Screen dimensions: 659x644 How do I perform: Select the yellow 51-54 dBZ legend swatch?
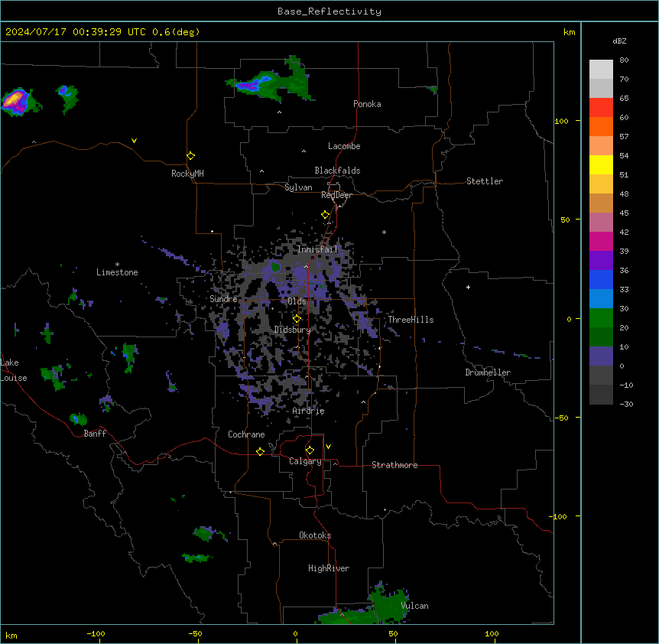click(x=601, y=164)
